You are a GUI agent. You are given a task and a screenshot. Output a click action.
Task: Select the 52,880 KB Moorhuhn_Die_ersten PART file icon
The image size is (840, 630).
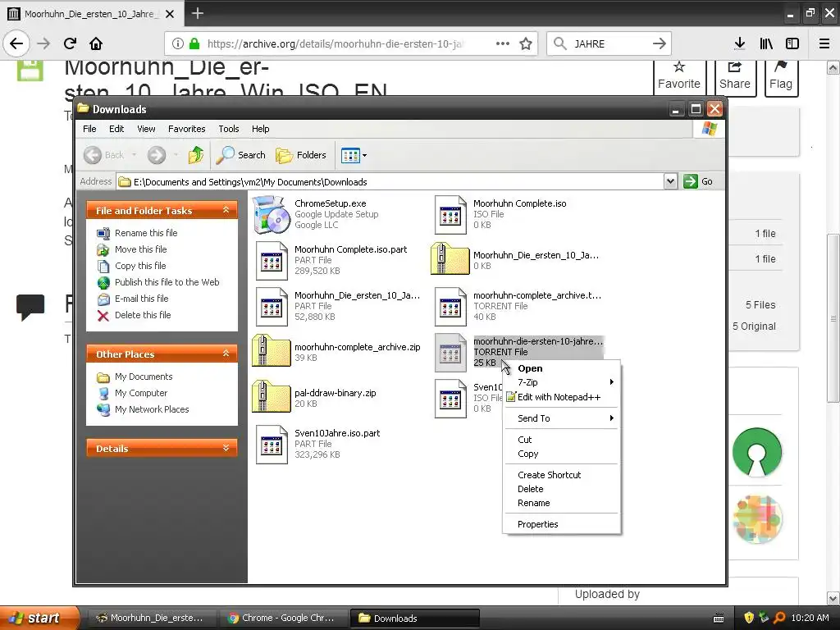pos(271,307)
